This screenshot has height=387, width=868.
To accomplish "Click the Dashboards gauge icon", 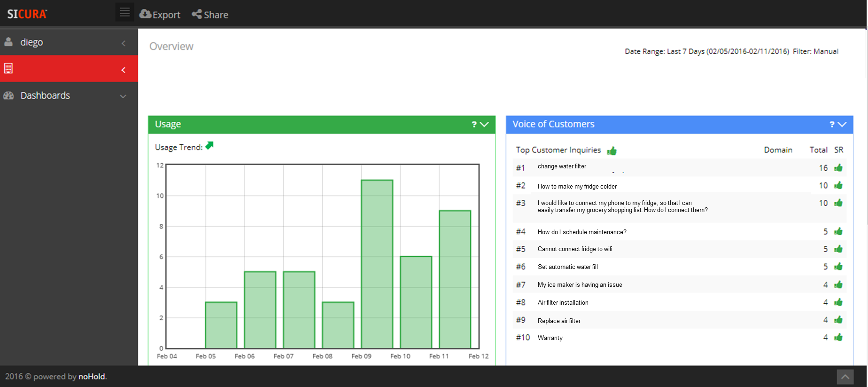I will 8,95.
